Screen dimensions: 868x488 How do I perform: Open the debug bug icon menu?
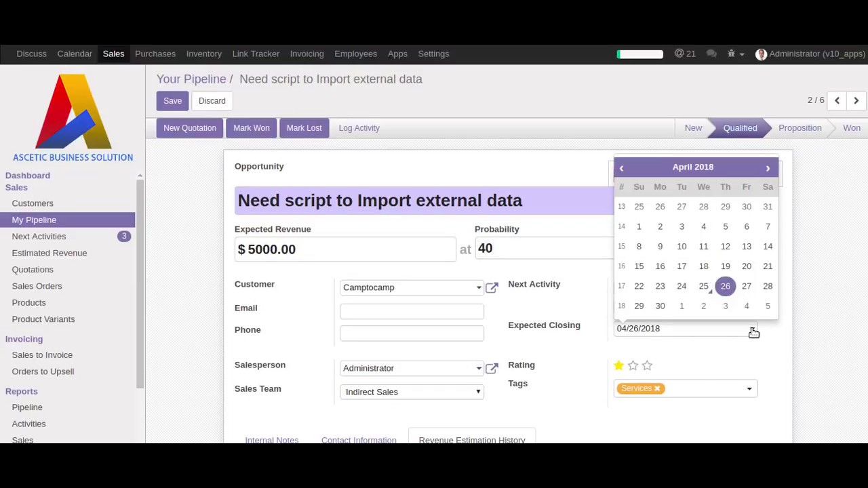734,54
